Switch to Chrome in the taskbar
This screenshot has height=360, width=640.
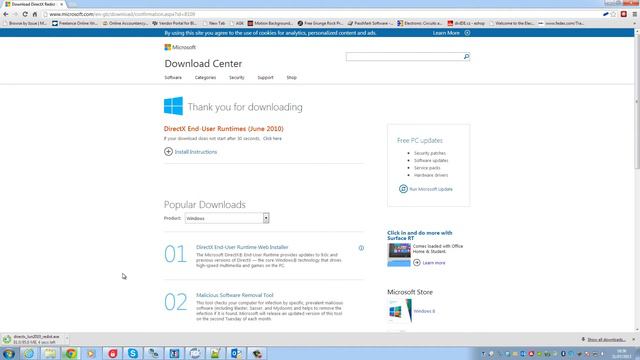[71, 353]
